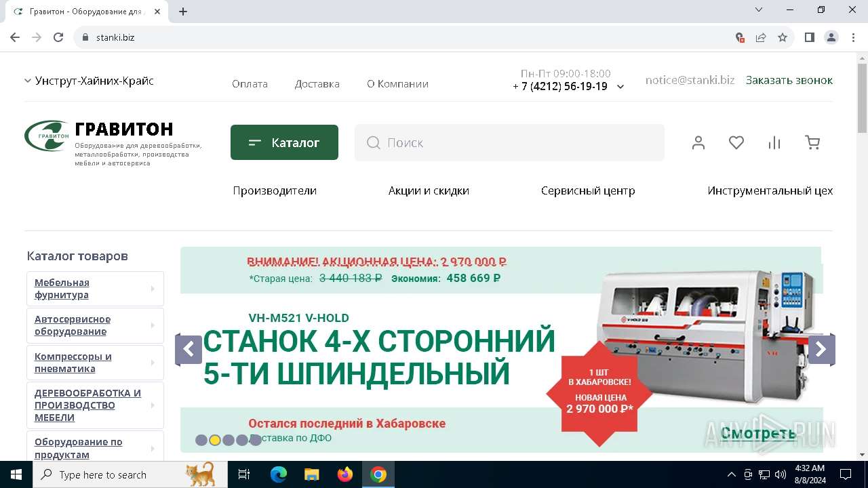The image size is (868, 488).
Task: Go to Сервисный центр section
Action: point(588,190)
